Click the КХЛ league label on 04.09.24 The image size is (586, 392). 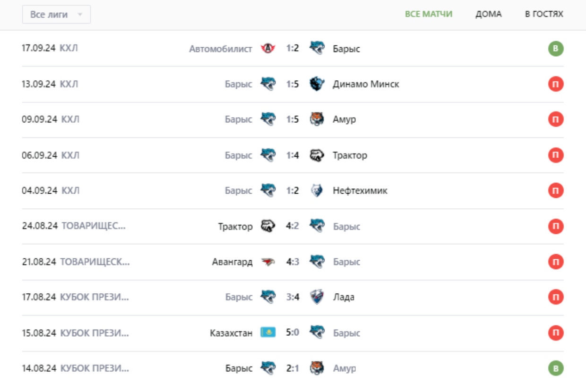[x=70, y=191]
